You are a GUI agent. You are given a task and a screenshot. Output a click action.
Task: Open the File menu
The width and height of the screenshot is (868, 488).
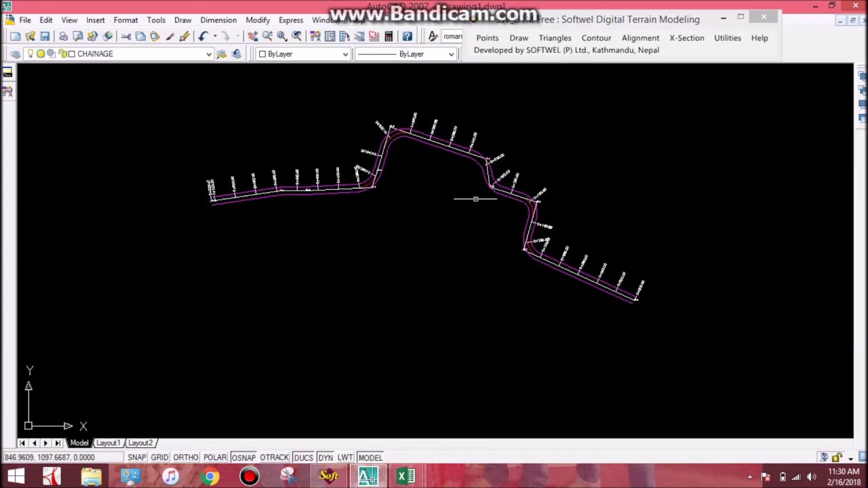pyautogui.click(x=24, y=20)
